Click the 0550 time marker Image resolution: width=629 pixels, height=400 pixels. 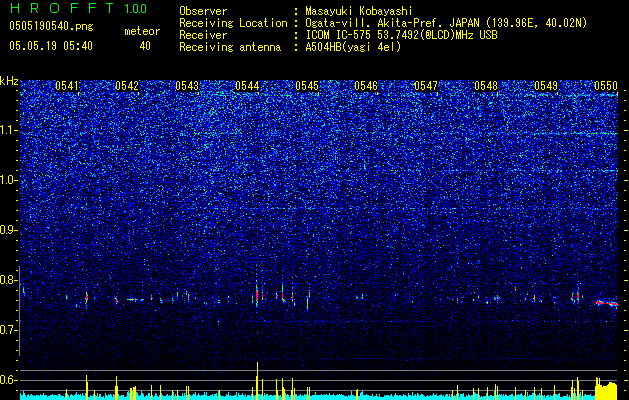coord(606,86)
